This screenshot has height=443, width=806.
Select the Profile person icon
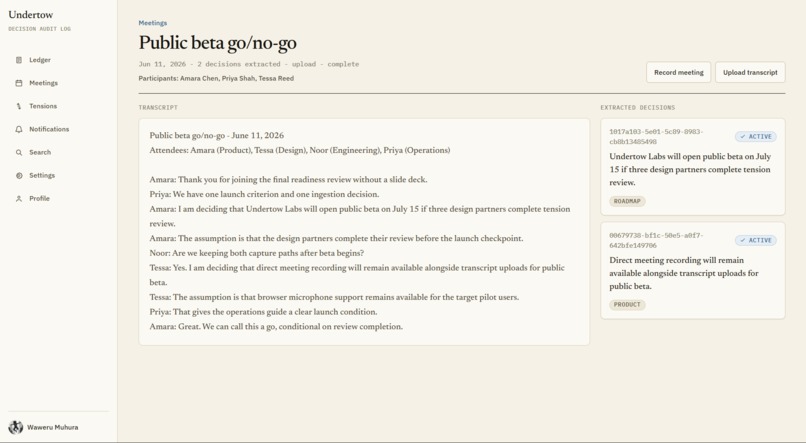click(19, 199)
